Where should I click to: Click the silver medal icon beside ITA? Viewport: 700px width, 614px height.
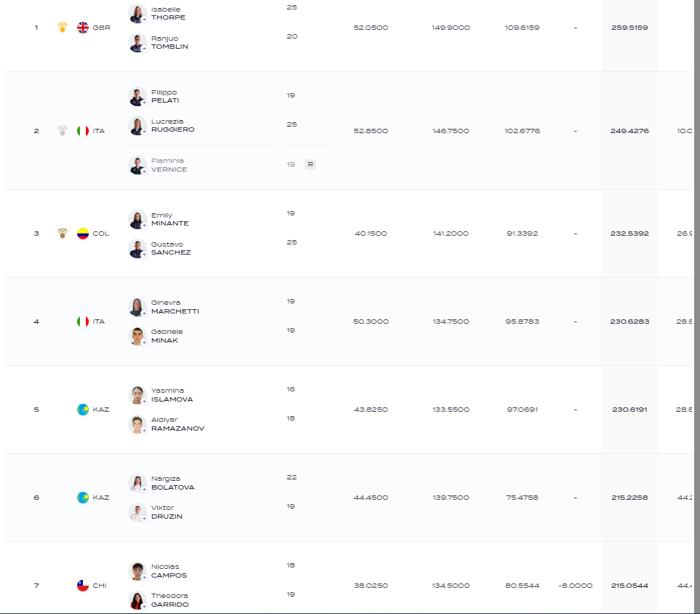(x=63, y=131)
